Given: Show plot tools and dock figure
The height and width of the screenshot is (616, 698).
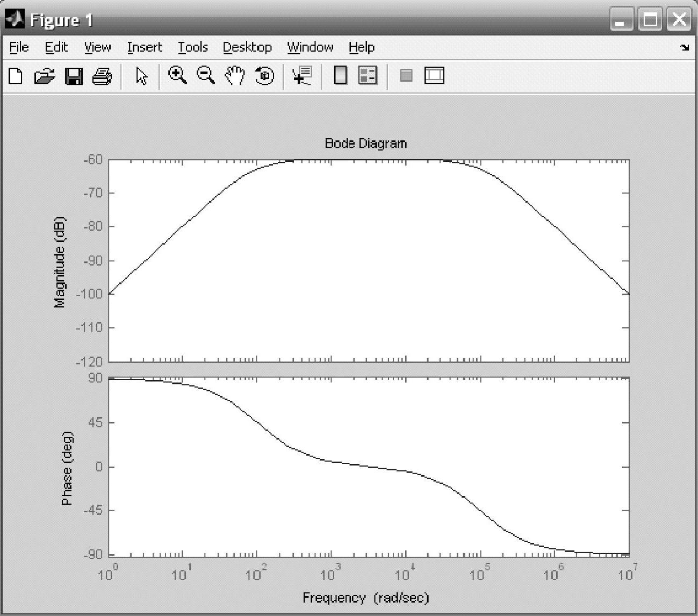Looking at the screenshot, I should tap(434, 75).
